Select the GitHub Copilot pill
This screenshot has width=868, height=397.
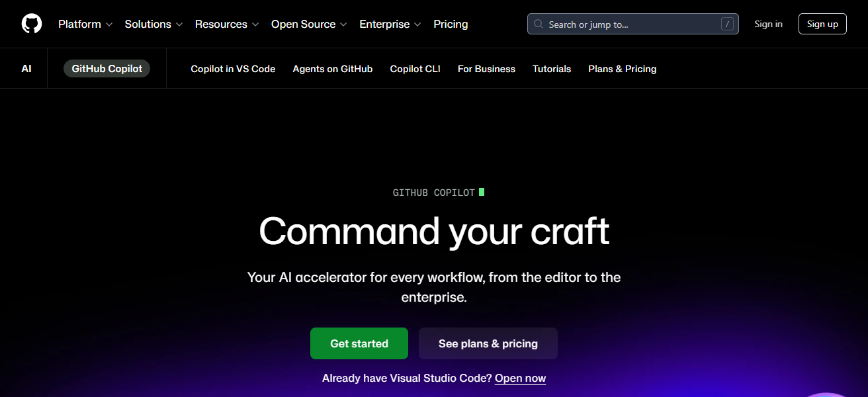pos(107,69)
